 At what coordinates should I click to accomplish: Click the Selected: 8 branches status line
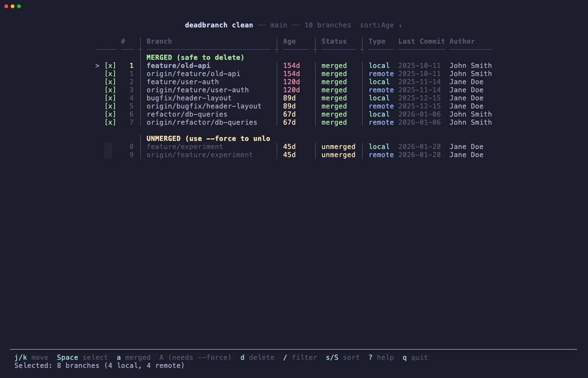[100, 365]
